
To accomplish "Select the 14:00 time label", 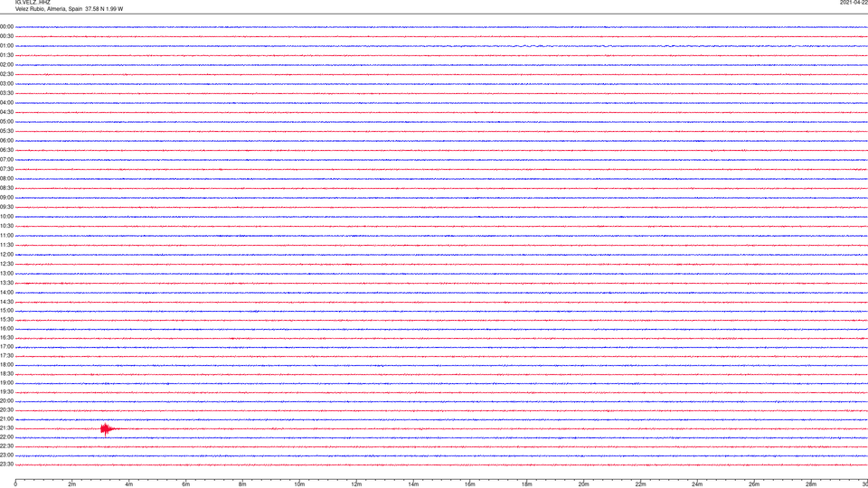I will pos(6,293).
